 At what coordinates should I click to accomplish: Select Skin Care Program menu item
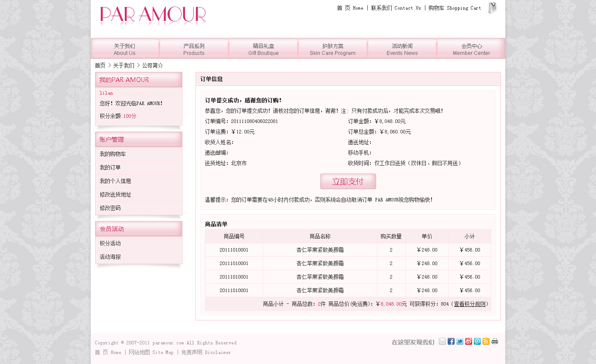point(332,49)
